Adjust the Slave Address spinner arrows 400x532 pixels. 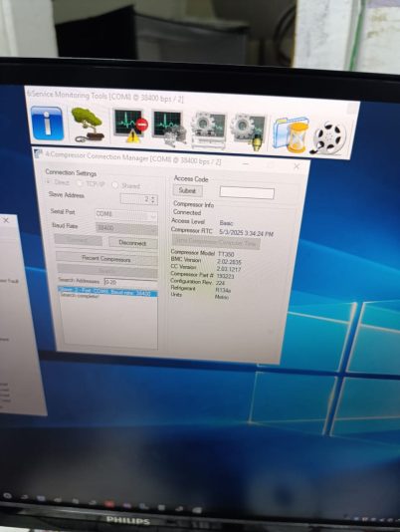(x=153, y=199)
